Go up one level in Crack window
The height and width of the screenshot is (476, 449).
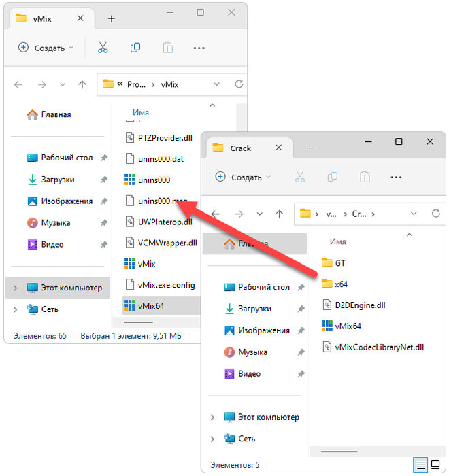(279, 214)
